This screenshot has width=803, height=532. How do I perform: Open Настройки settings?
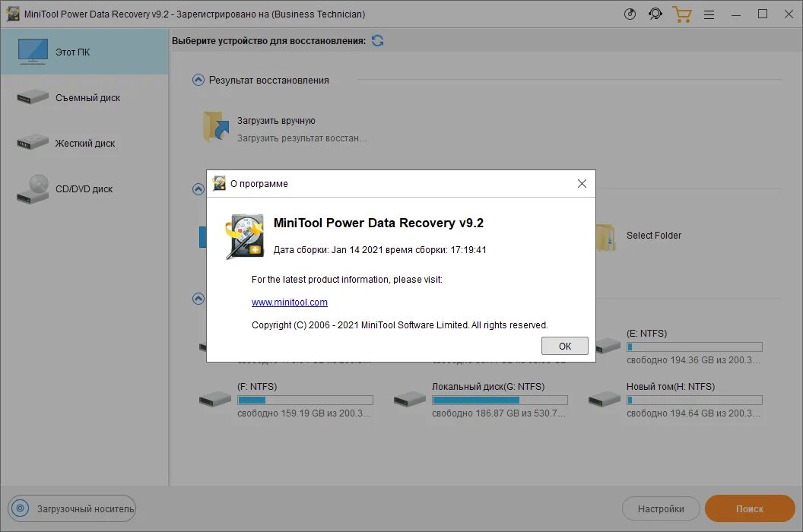click(x=661, y=509)
